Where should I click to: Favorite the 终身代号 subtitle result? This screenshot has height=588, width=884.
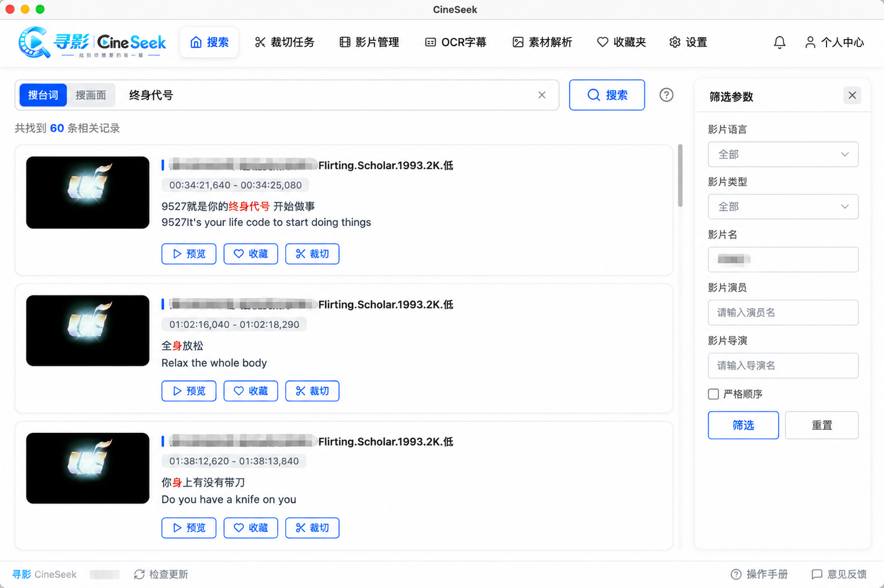[251, 253]
